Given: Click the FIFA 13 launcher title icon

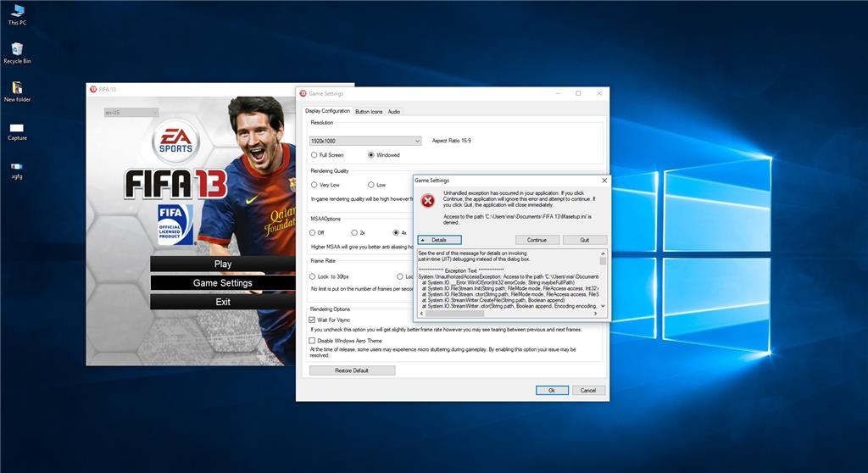Looking at the screenshot, I should [x=93, y=89].
